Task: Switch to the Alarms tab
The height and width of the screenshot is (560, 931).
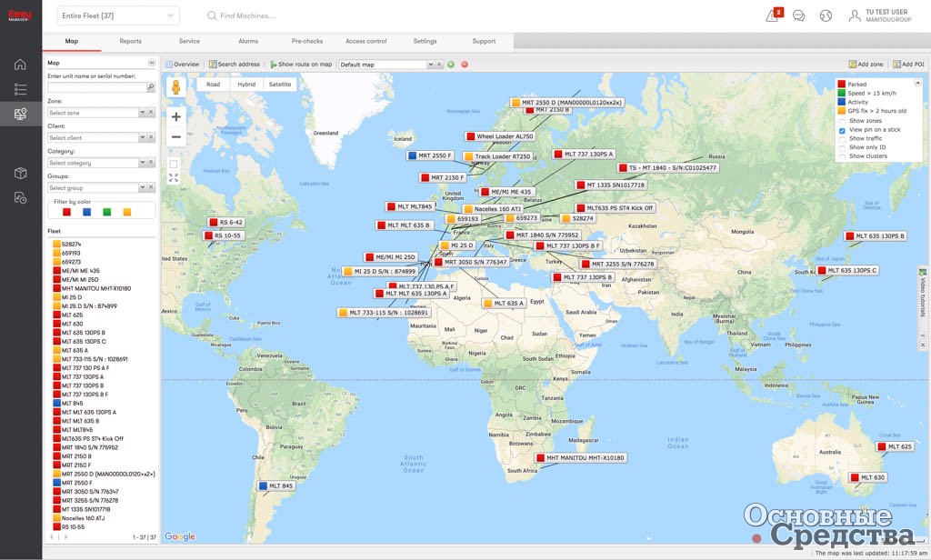Action: [248, 42]
